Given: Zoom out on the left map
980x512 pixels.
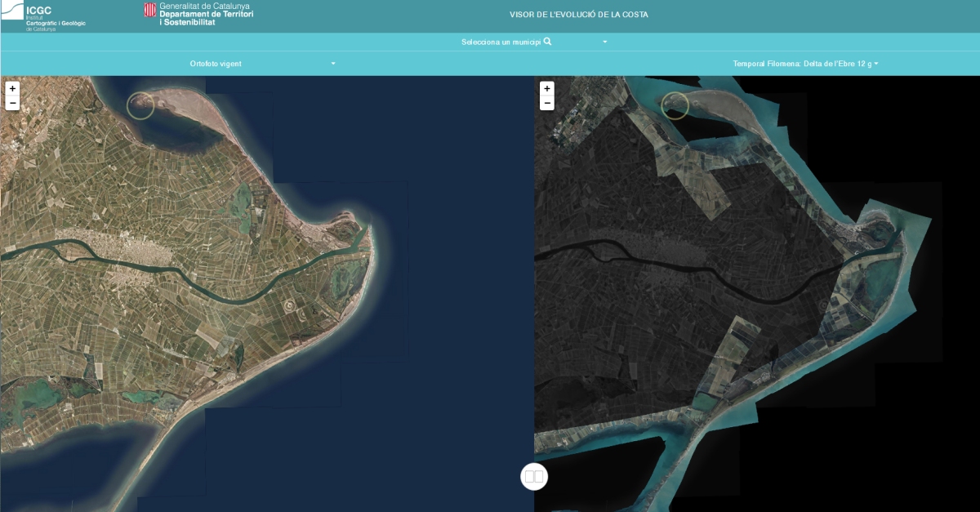Looking at the screenshot, I should pos(12,102).
